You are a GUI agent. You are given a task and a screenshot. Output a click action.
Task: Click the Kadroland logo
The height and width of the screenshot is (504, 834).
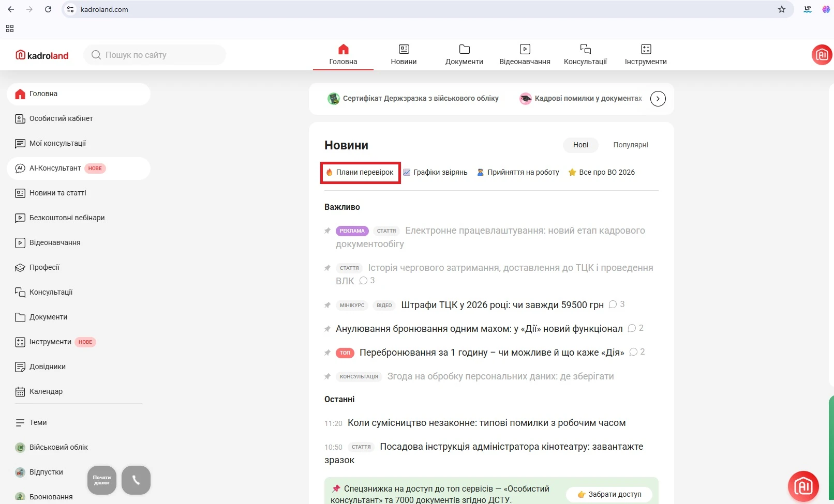42,55
